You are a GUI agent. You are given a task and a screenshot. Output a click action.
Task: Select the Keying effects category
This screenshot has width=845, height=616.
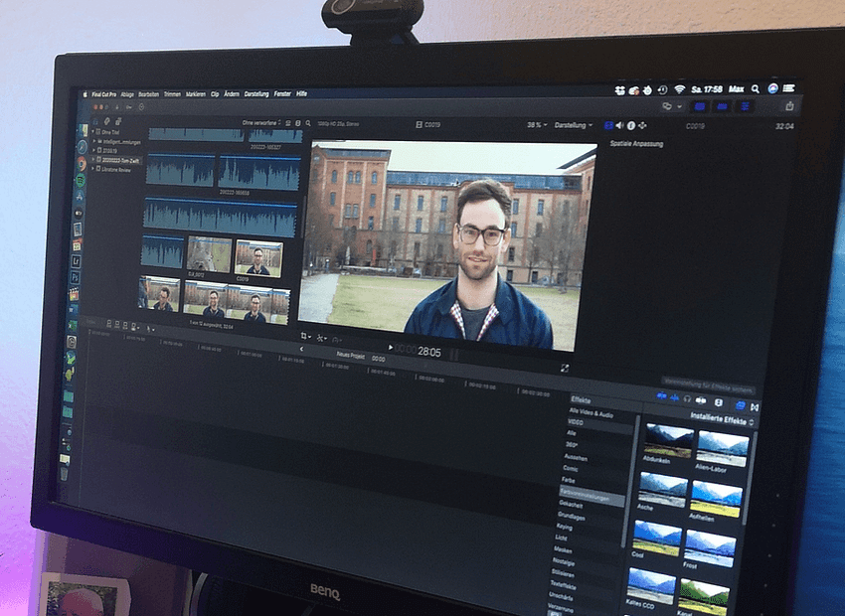[x=565, y=527]
